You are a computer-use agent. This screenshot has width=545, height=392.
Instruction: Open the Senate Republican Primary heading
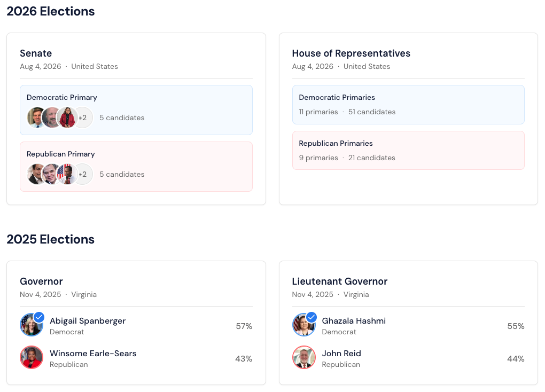(x=61, y=154)
